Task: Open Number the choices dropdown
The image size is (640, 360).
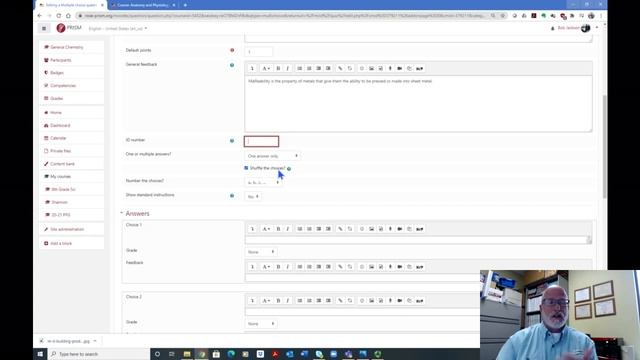Action: point(263,182)
